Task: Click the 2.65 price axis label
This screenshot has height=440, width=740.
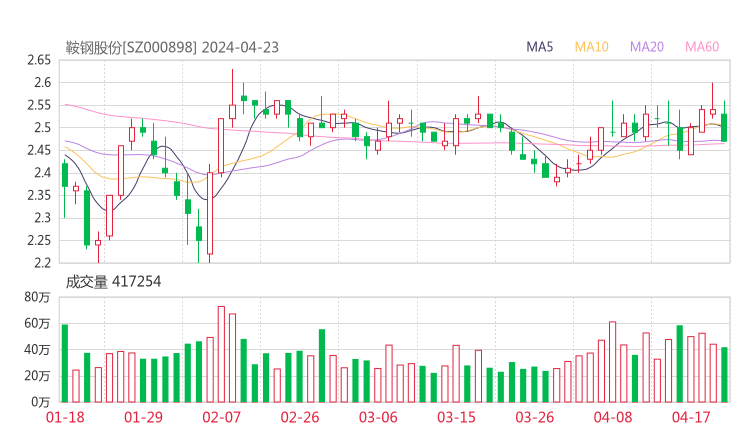Action: tap(39, 60)
